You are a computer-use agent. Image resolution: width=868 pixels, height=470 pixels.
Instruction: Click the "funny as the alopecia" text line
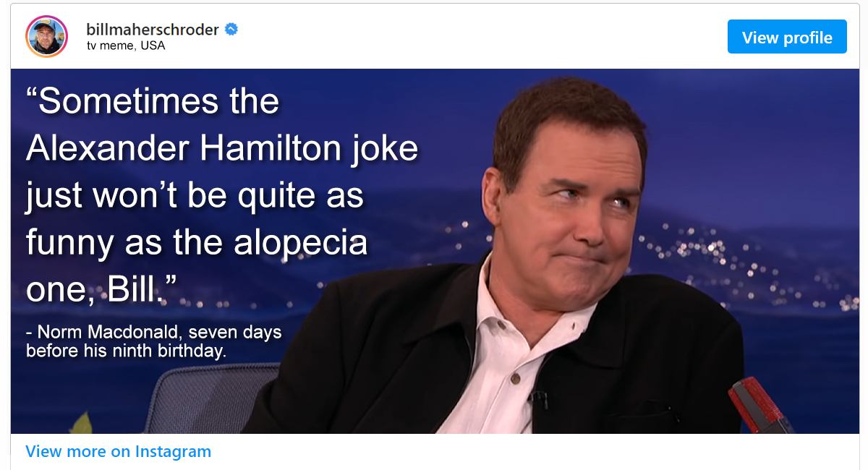pos(197,243)
